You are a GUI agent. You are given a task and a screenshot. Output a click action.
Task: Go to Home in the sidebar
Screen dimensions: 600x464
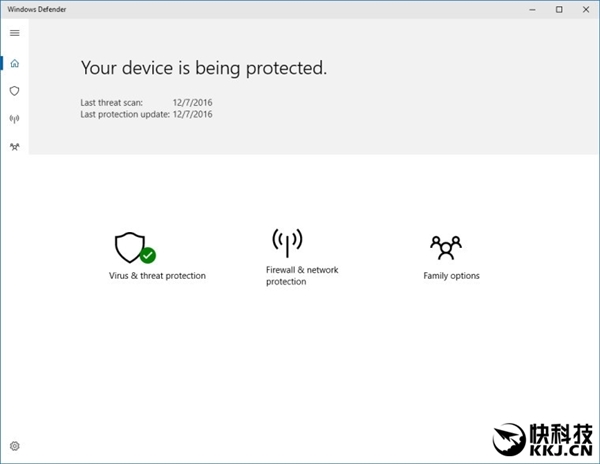coord(15,63)
